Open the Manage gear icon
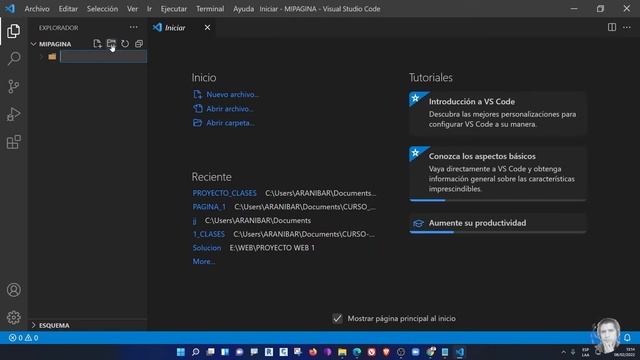 coord(13,317)
